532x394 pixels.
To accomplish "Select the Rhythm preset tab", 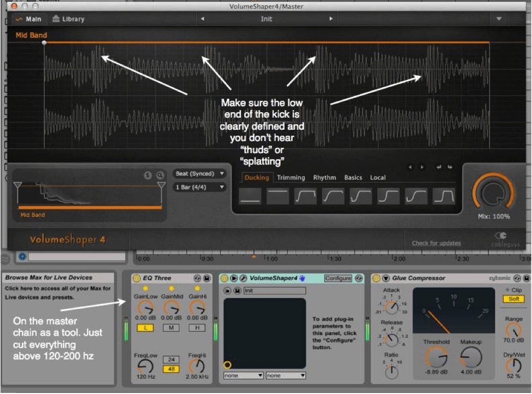I will pos(324,178).
